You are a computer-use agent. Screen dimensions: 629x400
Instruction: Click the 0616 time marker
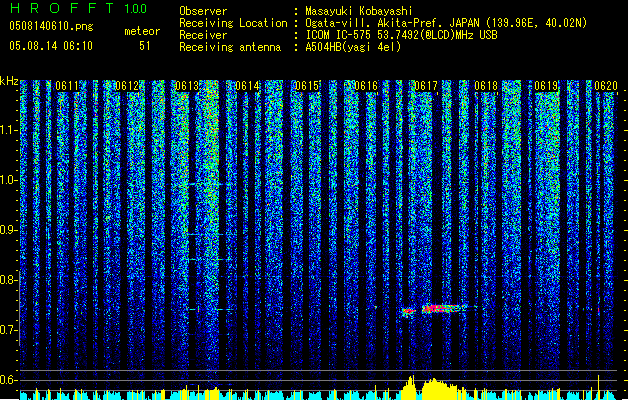366,86
